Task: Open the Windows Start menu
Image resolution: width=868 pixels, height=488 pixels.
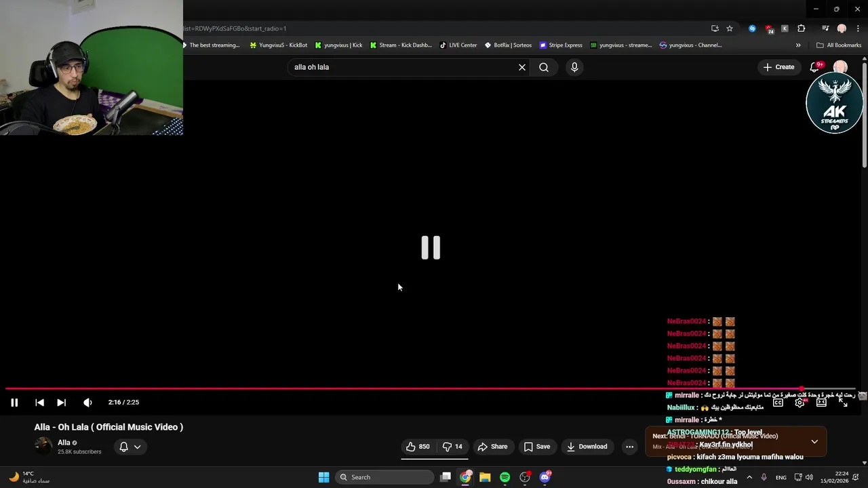Action: (x=324, y=477)
